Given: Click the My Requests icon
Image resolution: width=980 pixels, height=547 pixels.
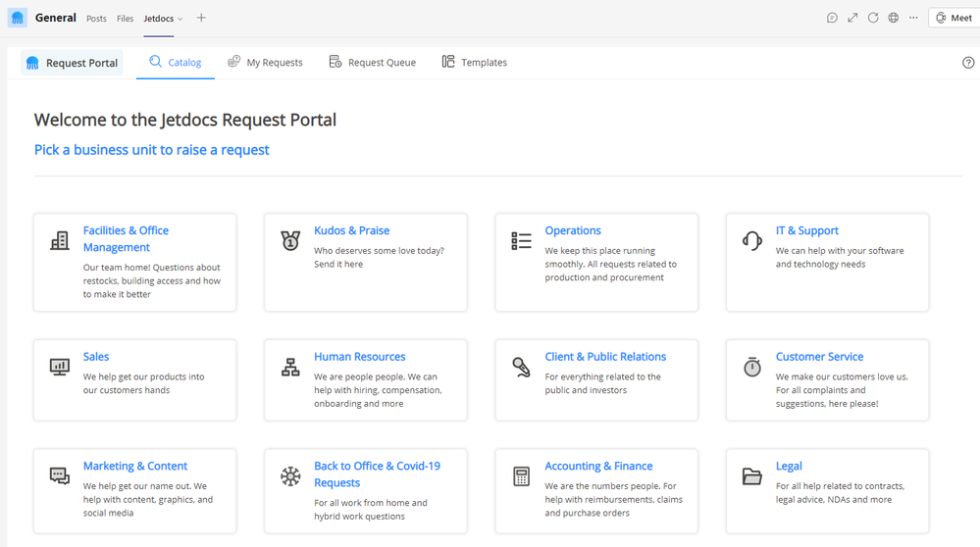Looking at the screenshot, I should [x=233, y=61].
